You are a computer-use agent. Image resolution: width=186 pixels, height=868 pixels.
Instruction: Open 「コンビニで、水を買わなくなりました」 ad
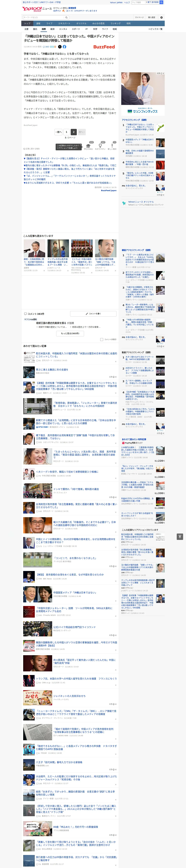click(75, 558)
